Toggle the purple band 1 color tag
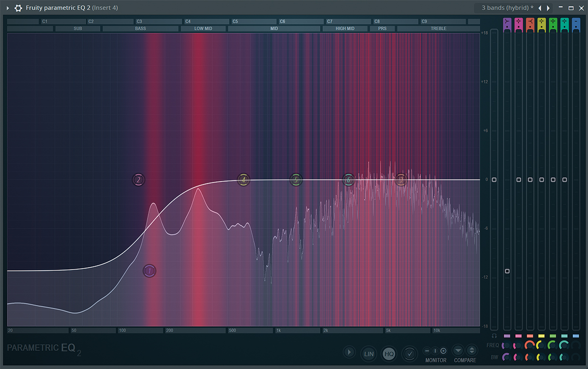 tap(507, 336)
